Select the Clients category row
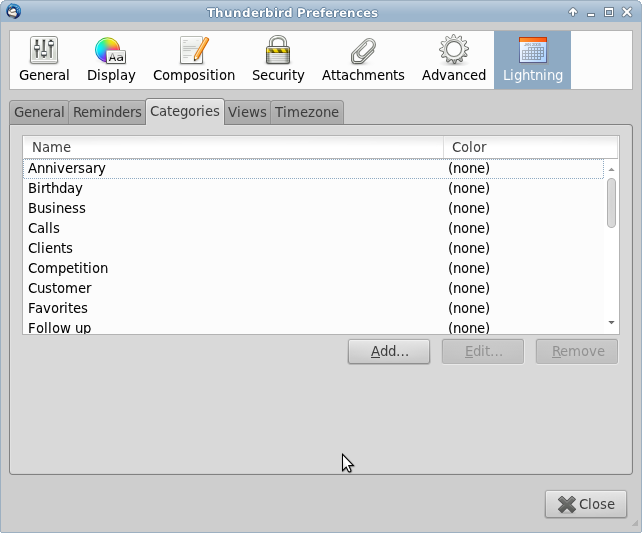 [313, 248]
